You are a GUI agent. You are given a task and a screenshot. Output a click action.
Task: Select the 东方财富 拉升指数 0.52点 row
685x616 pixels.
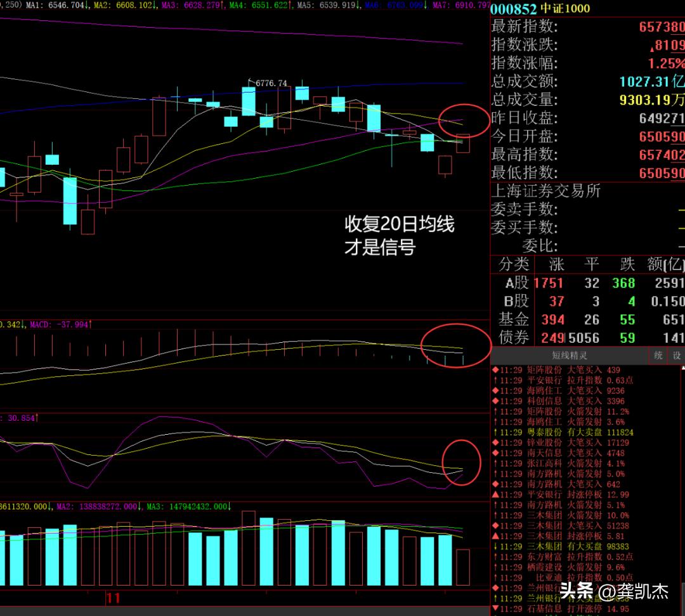coord(563,556)
